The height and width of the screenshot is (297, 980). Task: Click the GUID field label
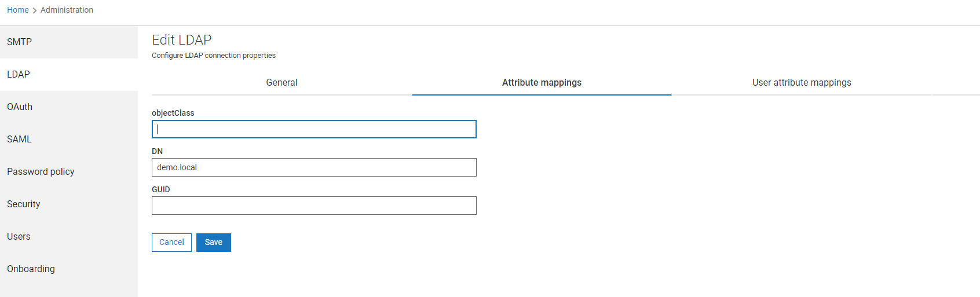[x=161, y=189]
